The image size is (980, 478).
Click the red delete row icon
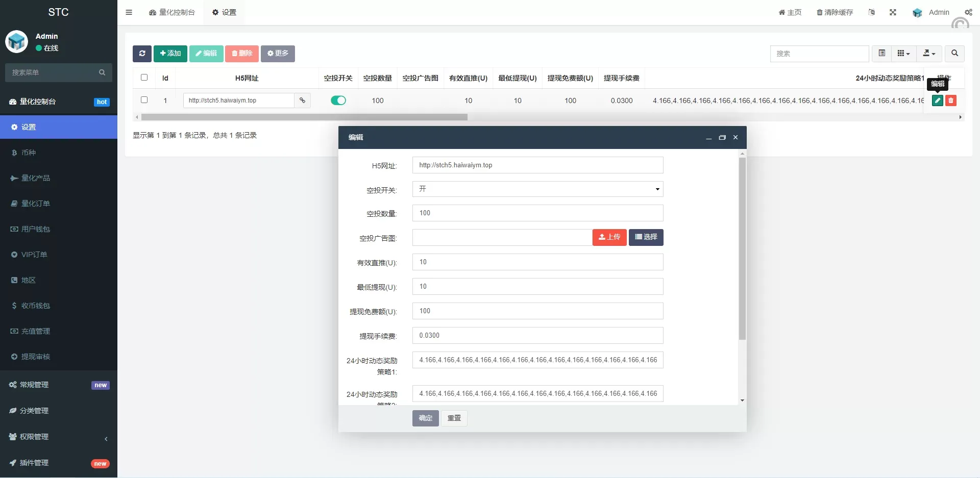[950, 100]
